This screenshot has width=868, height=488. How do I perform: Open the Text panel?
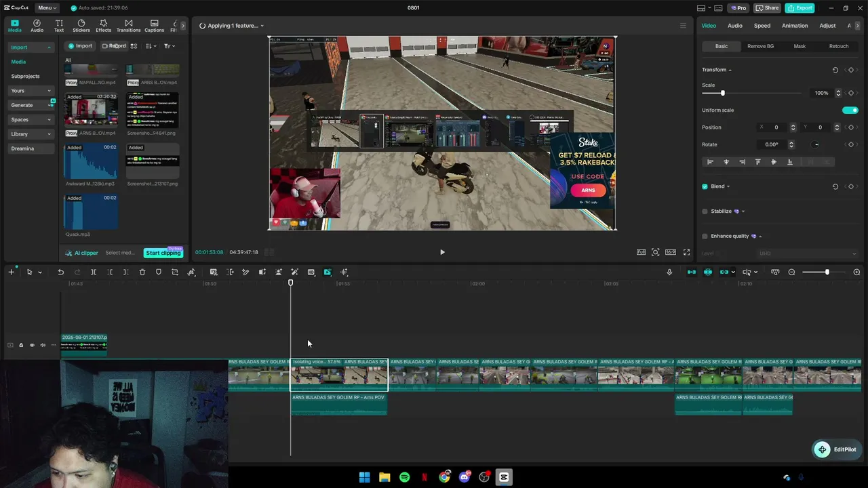pyautogui.click(x=59, y=26)
